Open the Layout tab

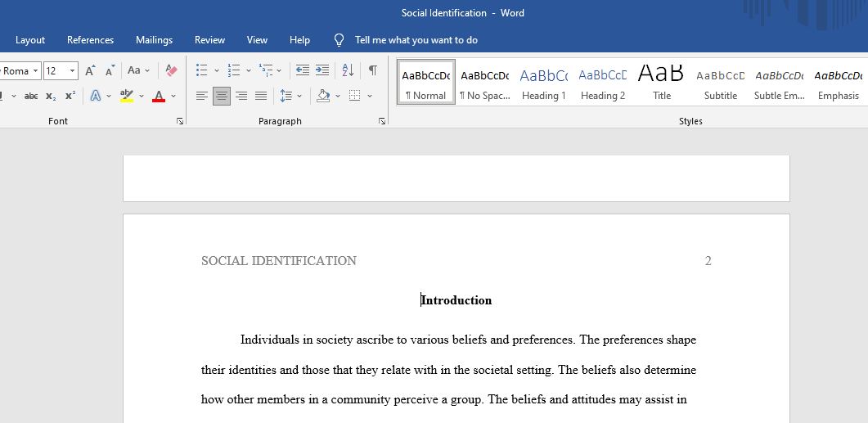click(x=30, y=40)
